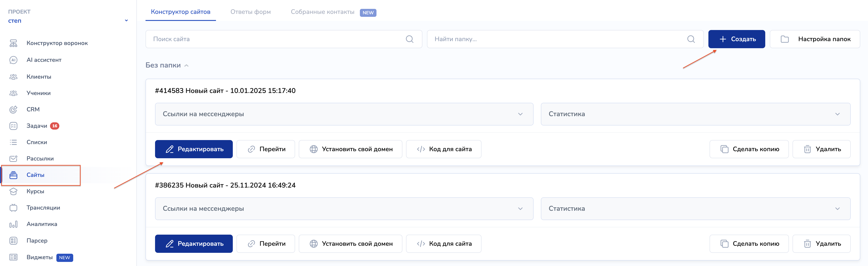Click 'Редактировать' for site #414583
The image size is (868, 266).
click(x=194, y=149)
